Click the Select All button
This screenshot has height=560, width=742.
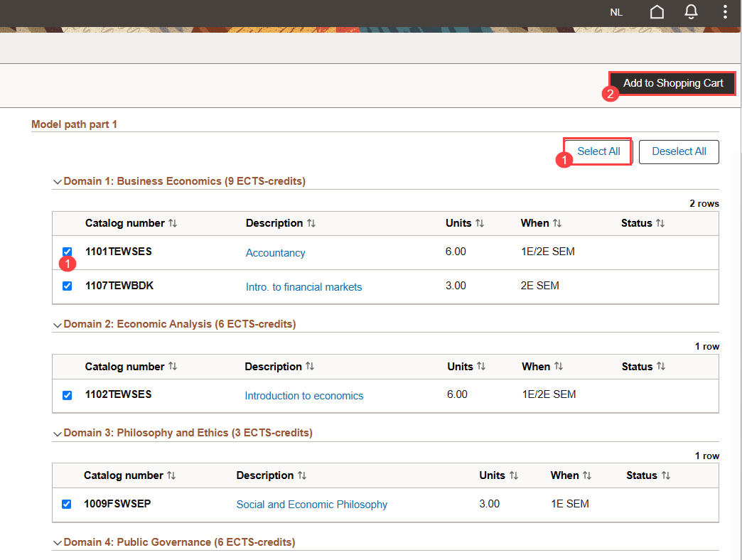coord(598,151)
